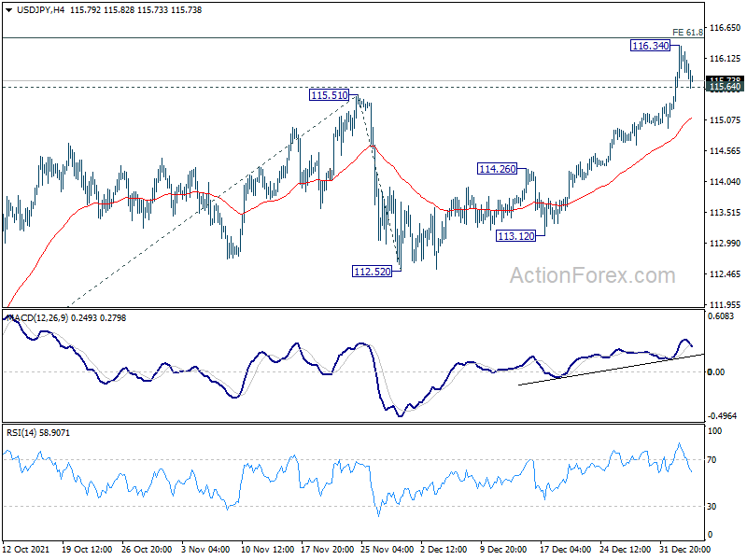Click the 115.640 current price marker
Screen dimensions: 747x560
(x=725, y=87)
